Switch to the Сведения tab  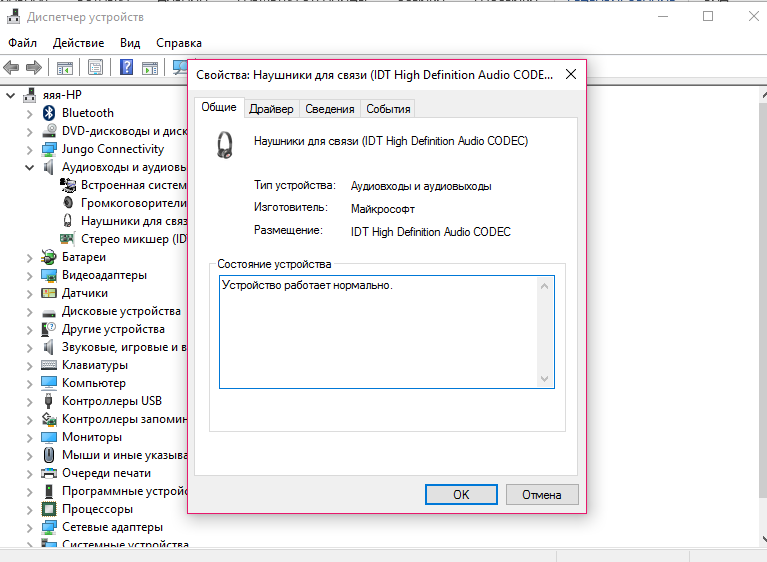[330, 109]
